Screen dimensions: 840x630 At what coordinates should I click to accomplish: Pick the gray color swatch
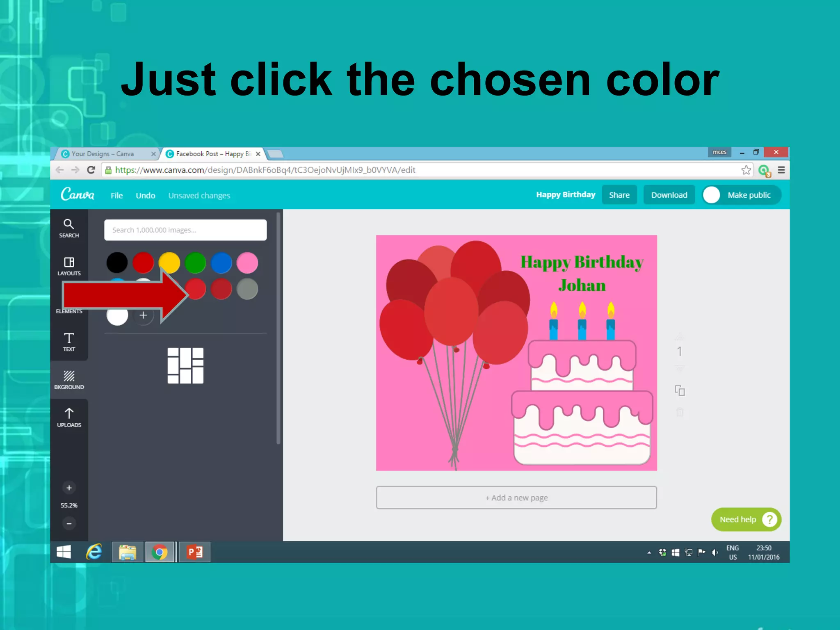[x=247, y=289]
